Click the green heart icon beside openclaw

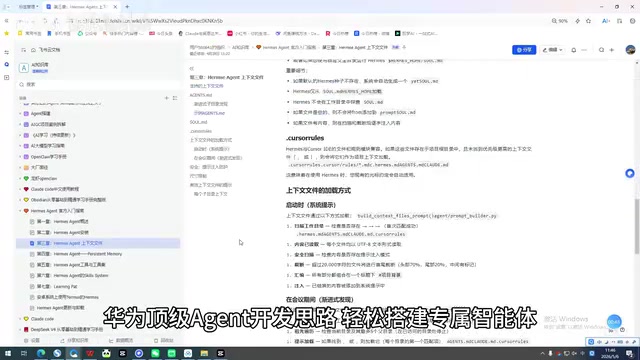pos(26,178)
